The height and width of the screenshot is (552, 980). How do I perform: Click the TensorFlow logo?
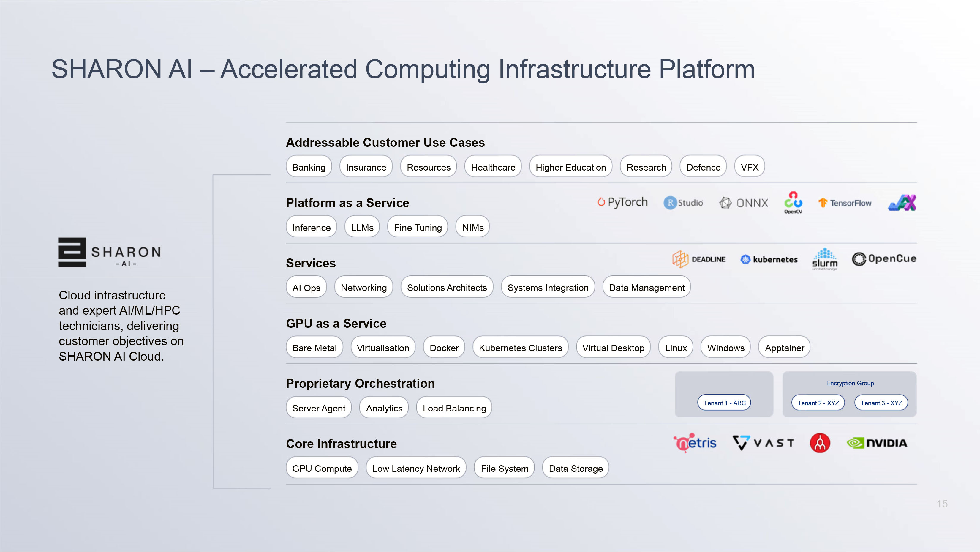click(845, 203)
